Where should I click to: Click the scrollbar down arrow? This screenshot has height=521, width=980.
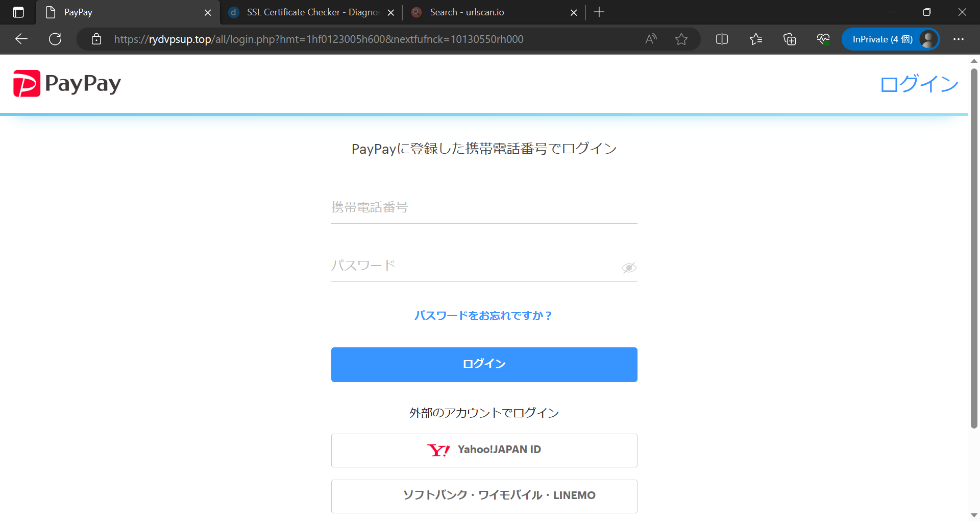pyautogui.click(x=974, y=515)
